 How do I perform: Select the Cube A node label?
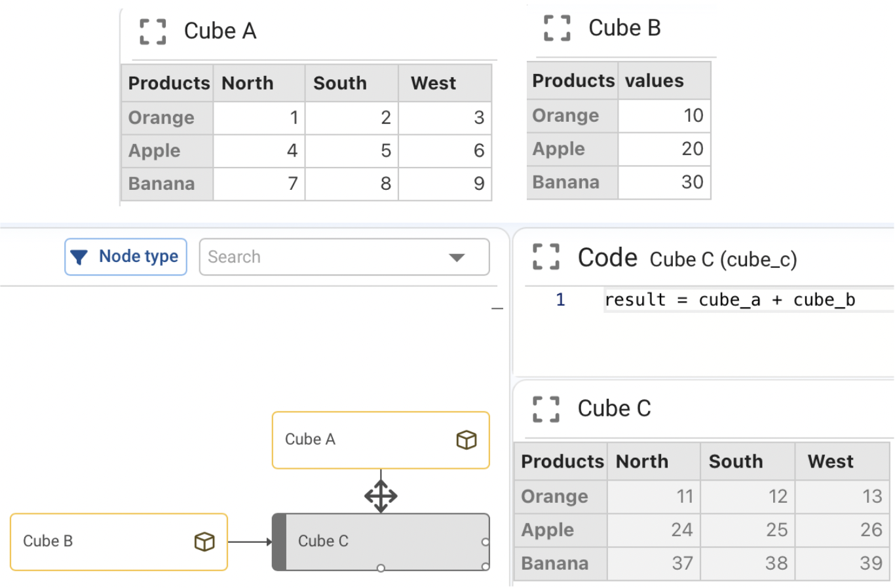310,439
